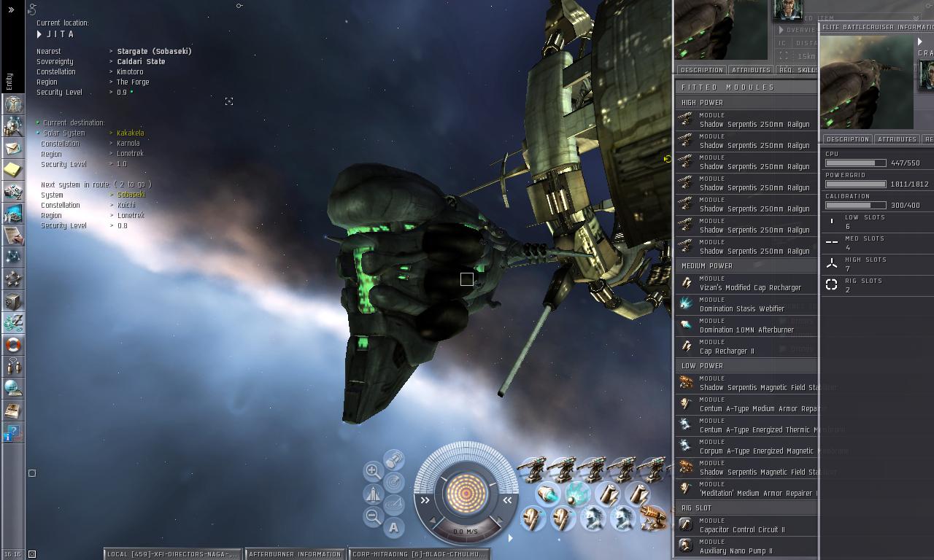Toggle the tactical overlay HUD button
This screenshot has width=934, height=560.
[x=394, y=505]
